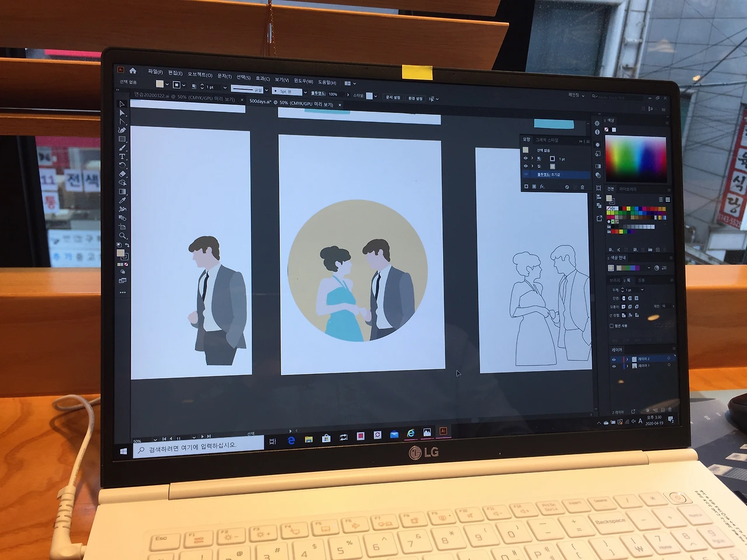Expand stroke (획) row in Appearance panel
Image resolution: width=747 pixels, height=560 pixels.
click(532, 158)
